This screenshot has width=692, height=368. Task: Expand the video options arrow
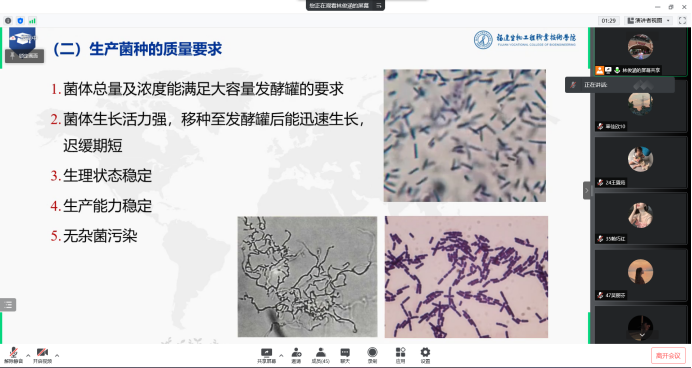coord(57,355)
